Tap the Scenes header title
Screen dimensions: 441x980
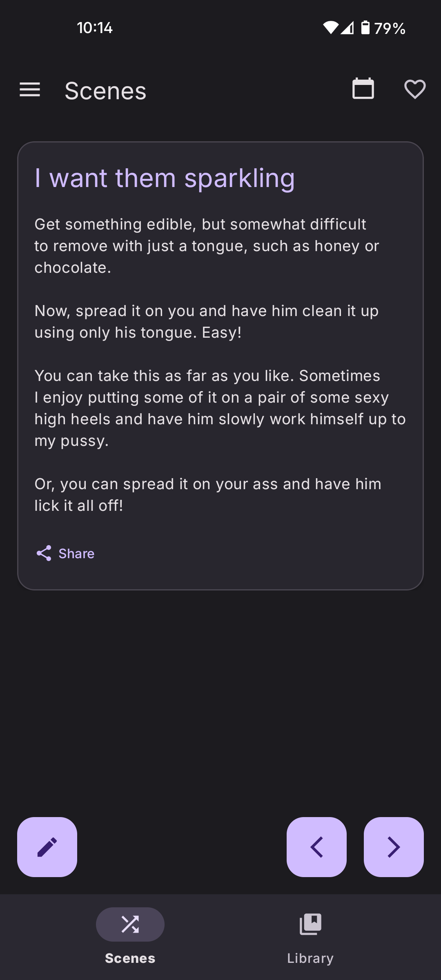click(x=105, y=91)
